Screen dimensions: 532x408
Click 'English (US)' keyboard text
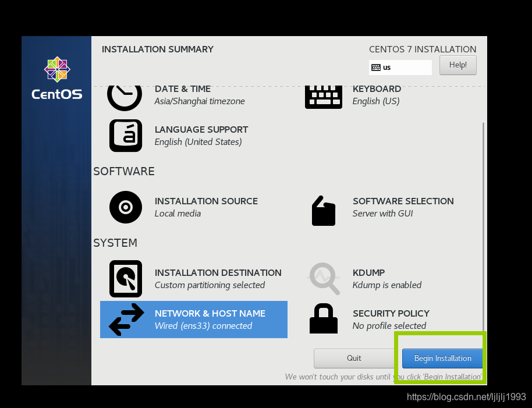376,101
